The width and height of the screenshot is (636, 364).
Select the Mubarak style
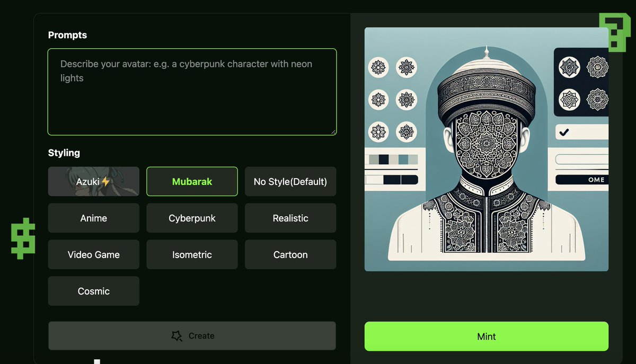click(192, 182)
